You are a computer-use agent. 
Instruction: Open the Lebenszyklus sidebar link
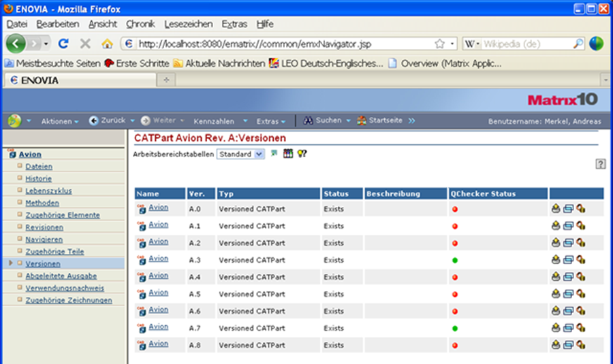pos(48,191)
